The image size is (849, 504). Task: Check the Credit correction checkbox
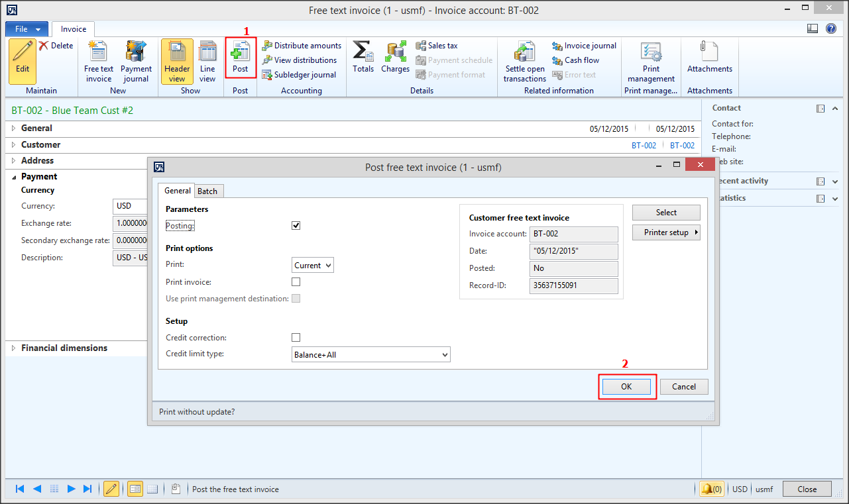296,337
